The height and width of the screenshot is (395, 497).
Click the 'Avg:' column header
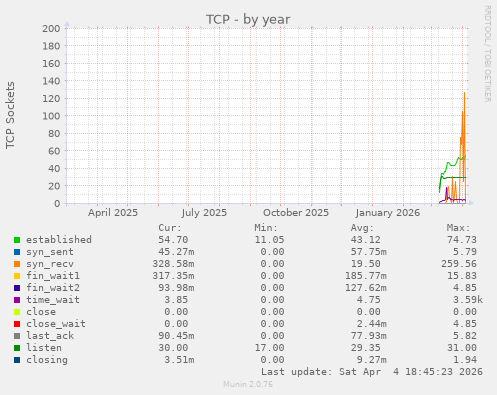(x=362, y=228)
